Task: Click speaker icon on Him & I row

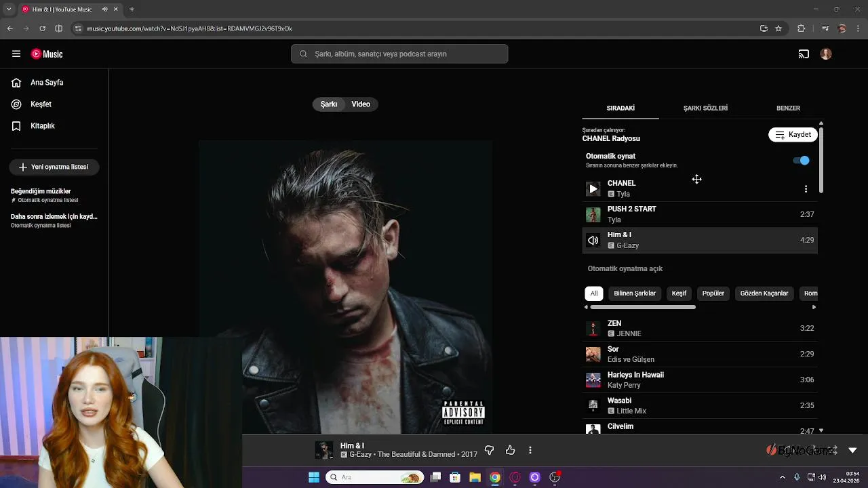Action: [593, 241]
